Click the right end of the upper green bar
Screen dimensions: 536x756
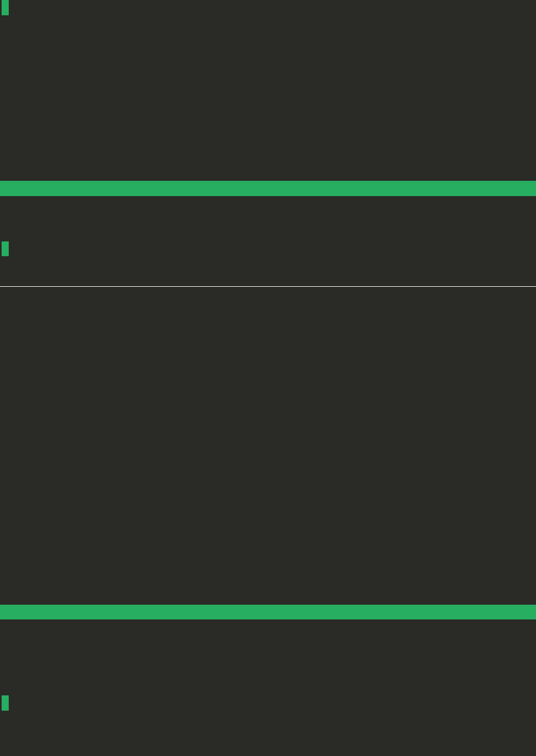529,188
